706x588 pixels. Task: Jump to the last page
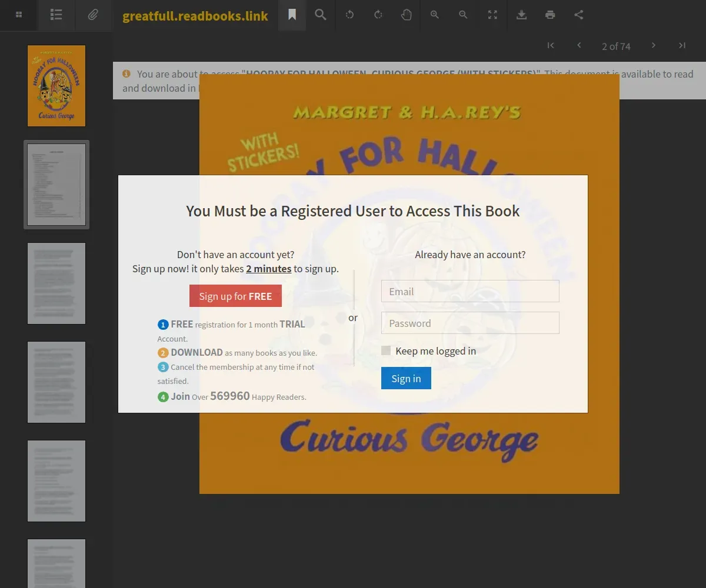[682, 45]
